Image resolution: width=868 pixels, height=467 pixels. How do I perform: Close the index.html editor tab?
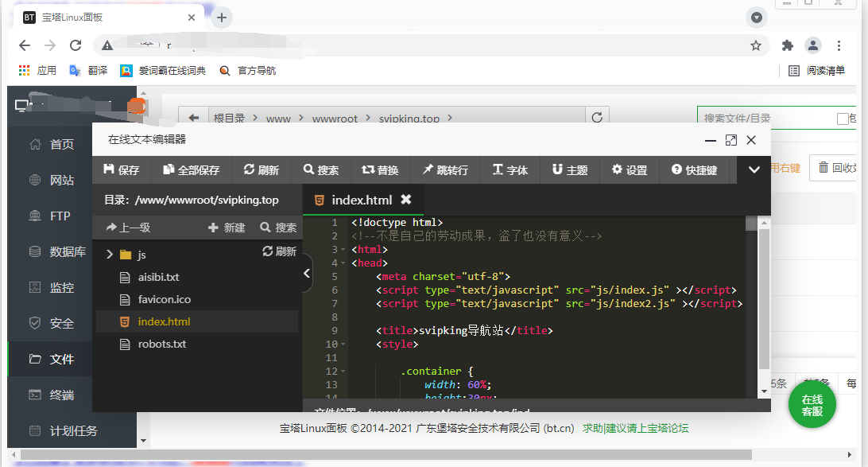(406, 200)
